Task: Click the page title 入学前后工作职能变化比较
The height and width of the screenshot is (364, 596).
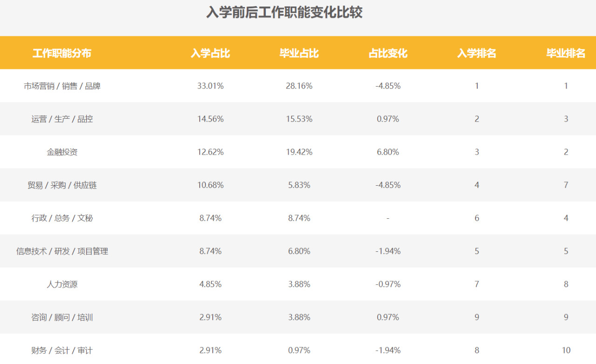Action: (x=284, y=13)
